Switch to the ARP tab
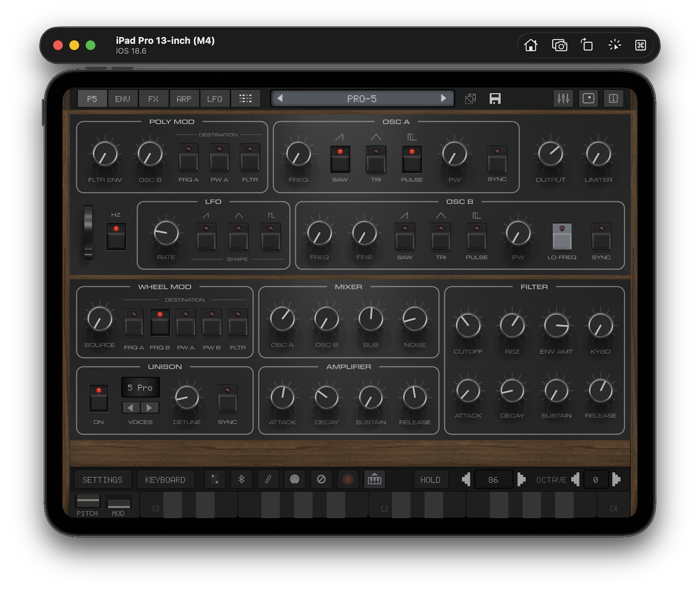This screenshot has height=594, width=700. [x=184, y=99]
